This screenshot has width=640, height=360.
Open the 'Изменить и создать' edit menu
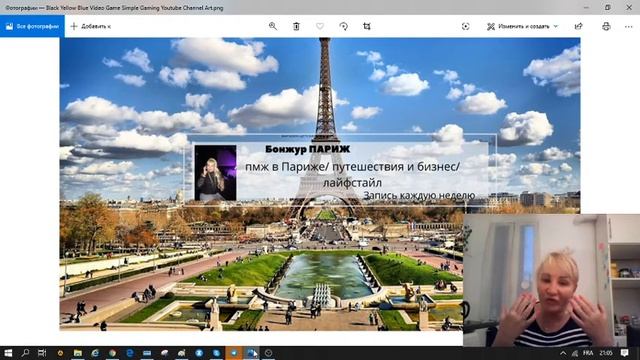tap(522, 26)
